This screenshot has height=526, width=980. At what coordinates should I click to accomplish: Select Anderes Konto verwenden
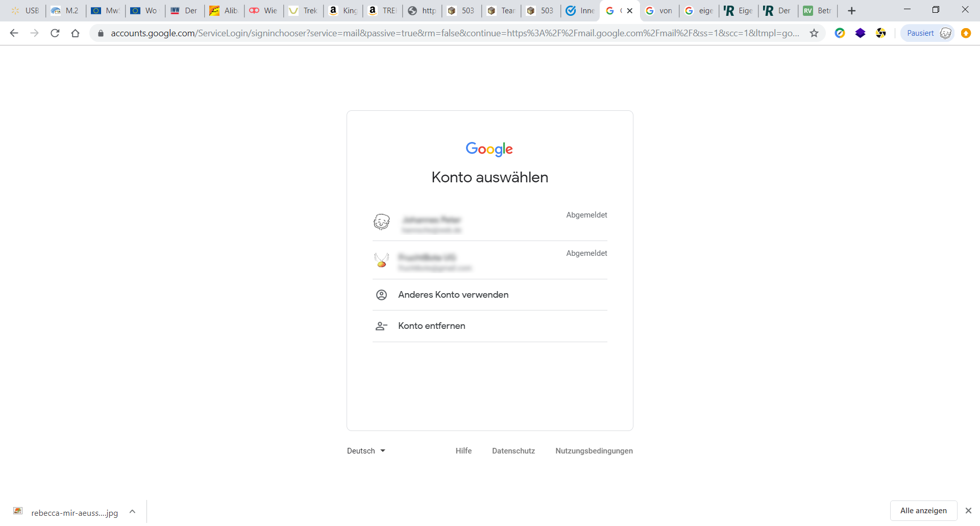[453, 295]
